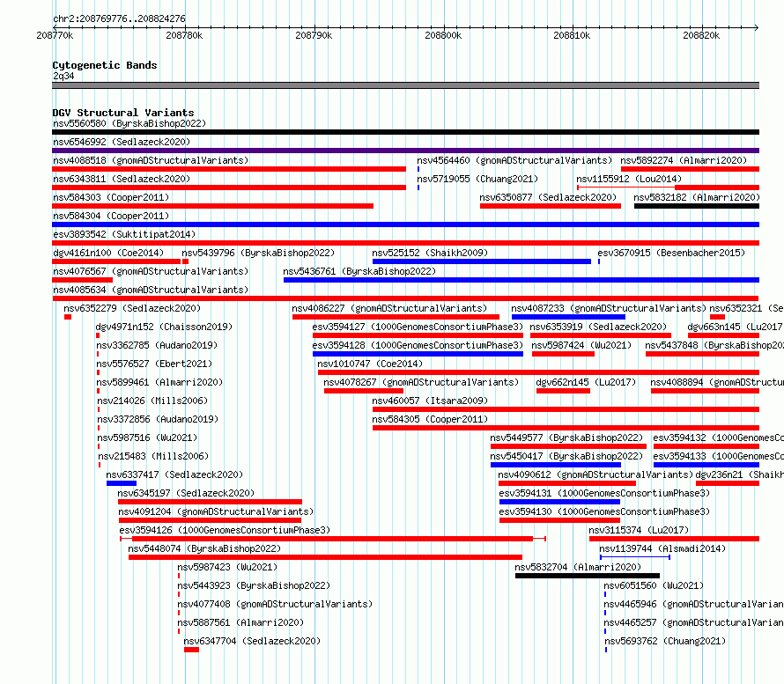The image size is (784, 684).
Task: Click the nsv584303 (Cooper2011) label
Action: point(111,197)
